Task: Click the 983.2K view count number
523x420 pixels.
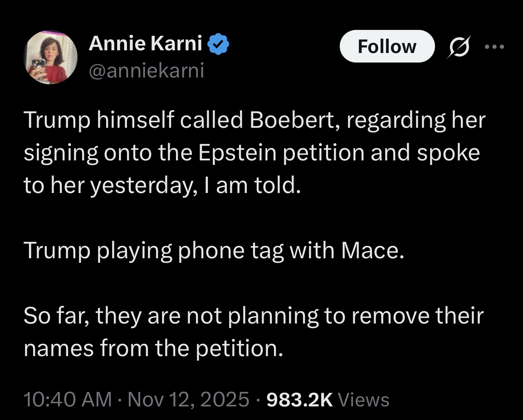Action: tap(300, 399)
